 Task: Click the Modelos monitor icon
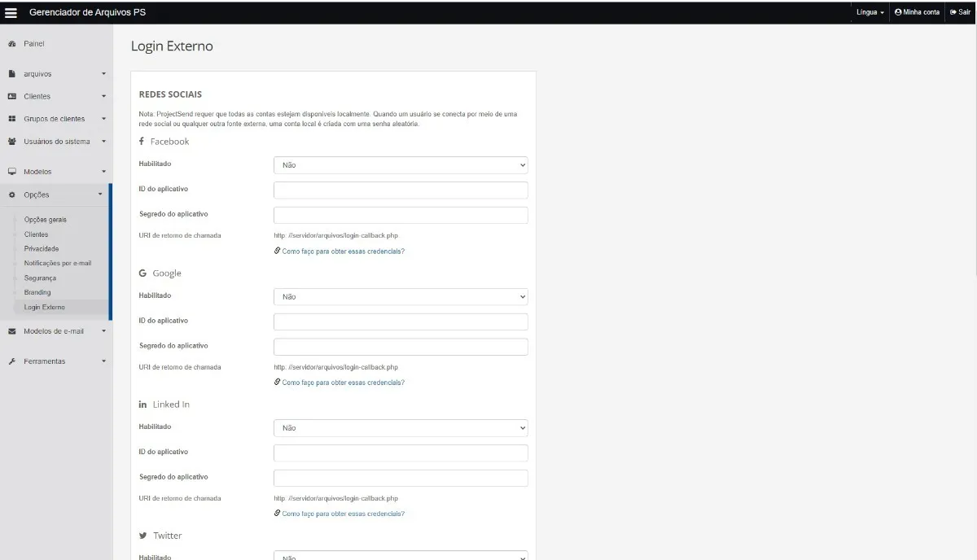coord(11,172)
